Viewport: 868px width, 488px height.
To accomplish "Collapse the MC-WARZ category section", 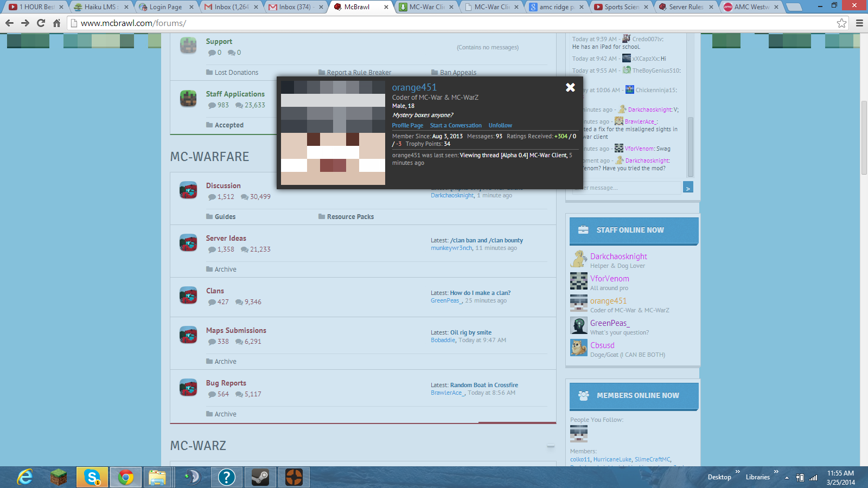I will click(551, 446).
